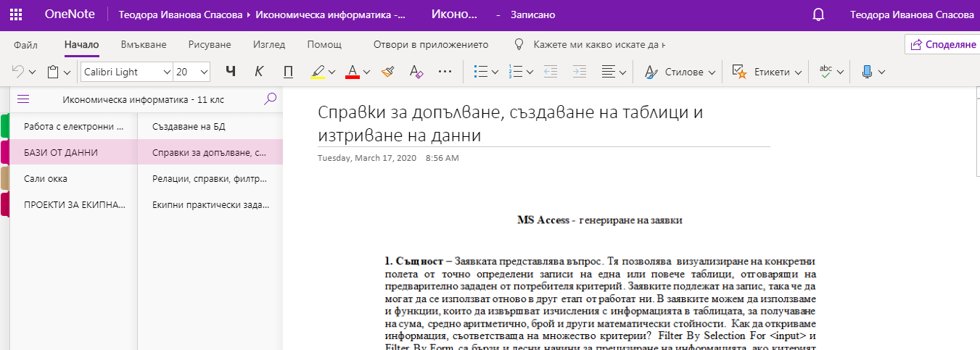Click the Иконо... notebook name in header

click(454, 14)
